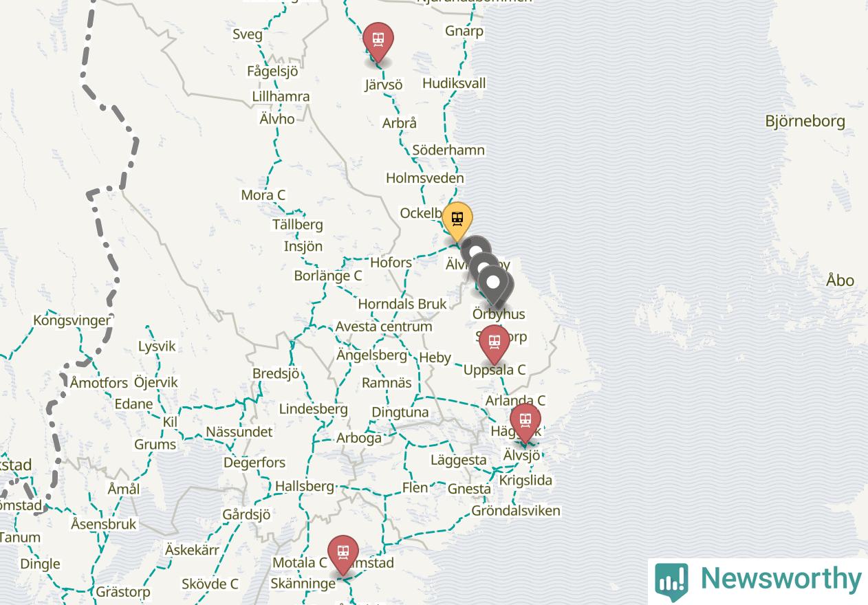Select the Kongsvinger station label

click(x=72, y=320)
